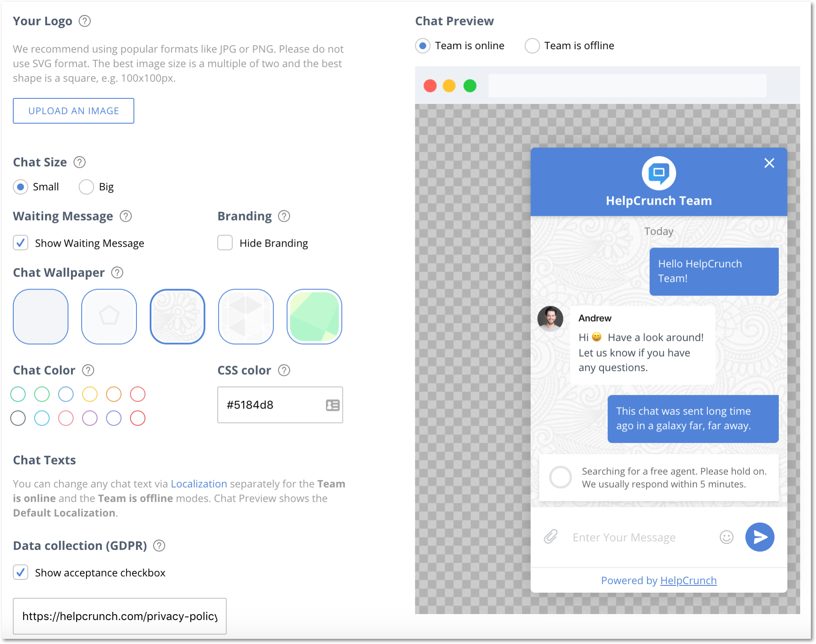
Task: Pick the blue color swatch in top row
Action: (66, 394)
